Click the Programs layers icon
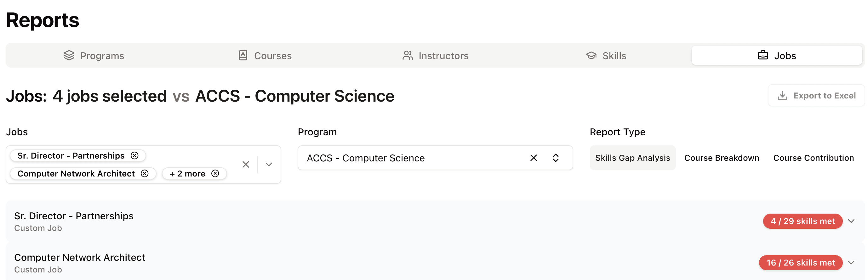The width and height of the screenshot is (868, 280). pyautogui.click(x=69, y=55)
